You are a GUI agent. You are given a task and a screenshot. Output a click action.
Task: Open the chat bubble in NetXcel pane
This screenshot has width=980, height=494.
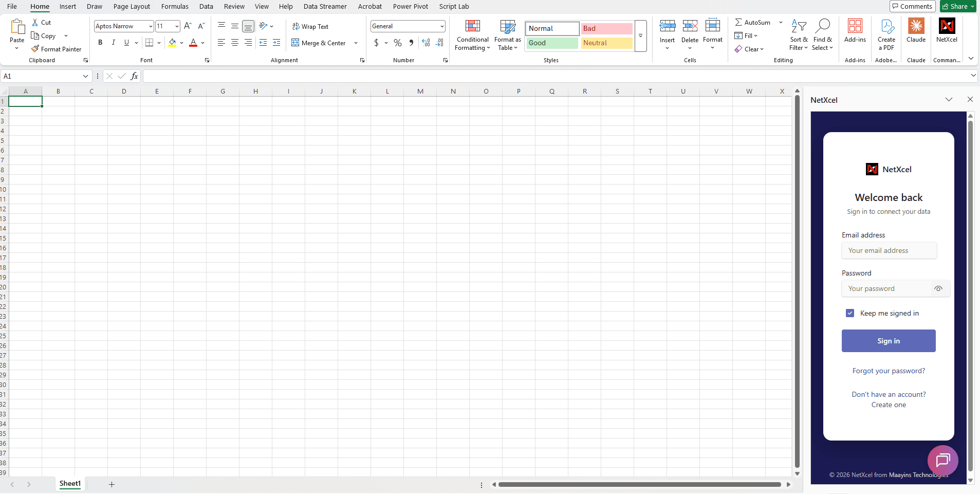[943, 461]
